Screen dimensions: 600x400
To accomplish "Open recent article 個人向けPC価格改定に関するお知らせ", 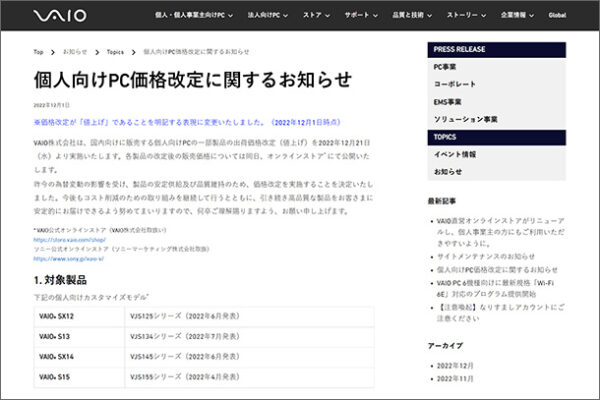I will point(497,270).
